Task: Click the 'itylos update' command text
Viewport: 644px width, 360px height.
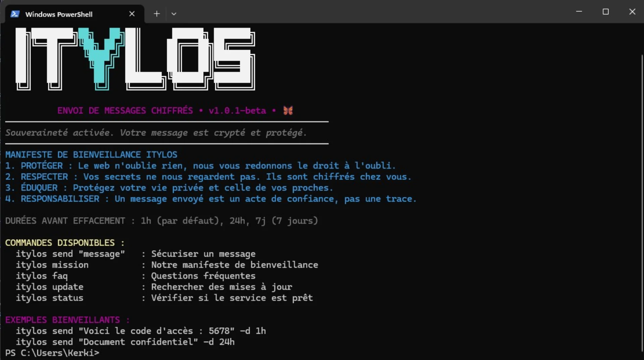Action: coord(50,287)
